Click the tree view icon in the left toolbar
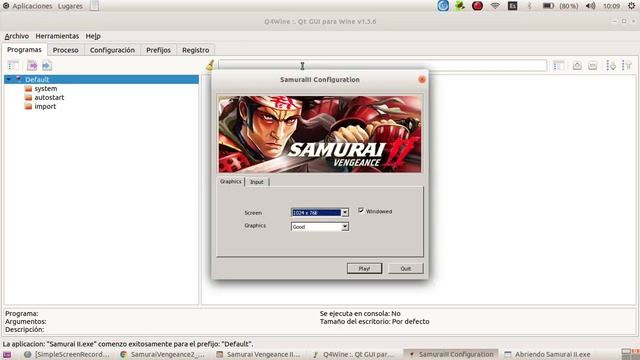The image size is (640, 360). 13,65
